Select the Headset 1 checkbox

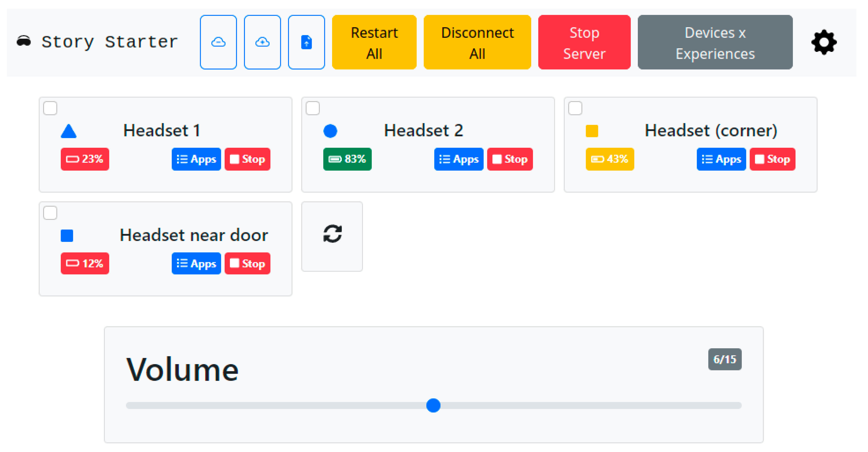pyautogui.click(x=50, y=108)
